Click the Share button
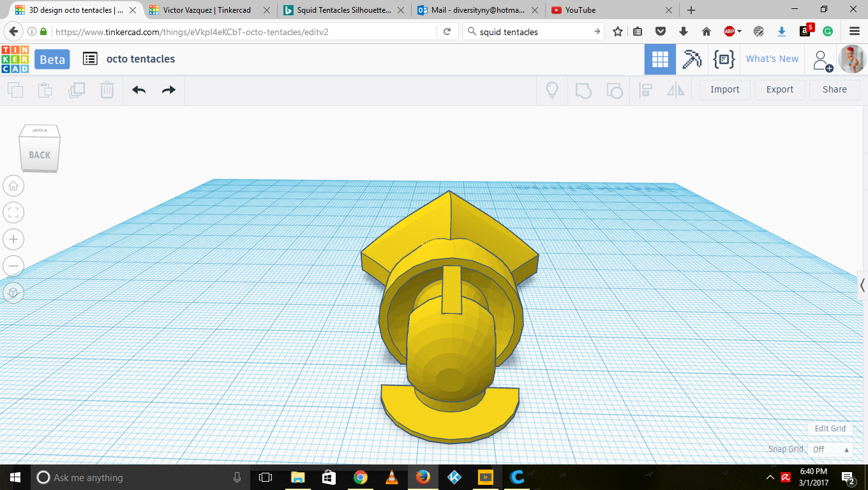Screen dimensions: 868x490 (x=835, y=89)
